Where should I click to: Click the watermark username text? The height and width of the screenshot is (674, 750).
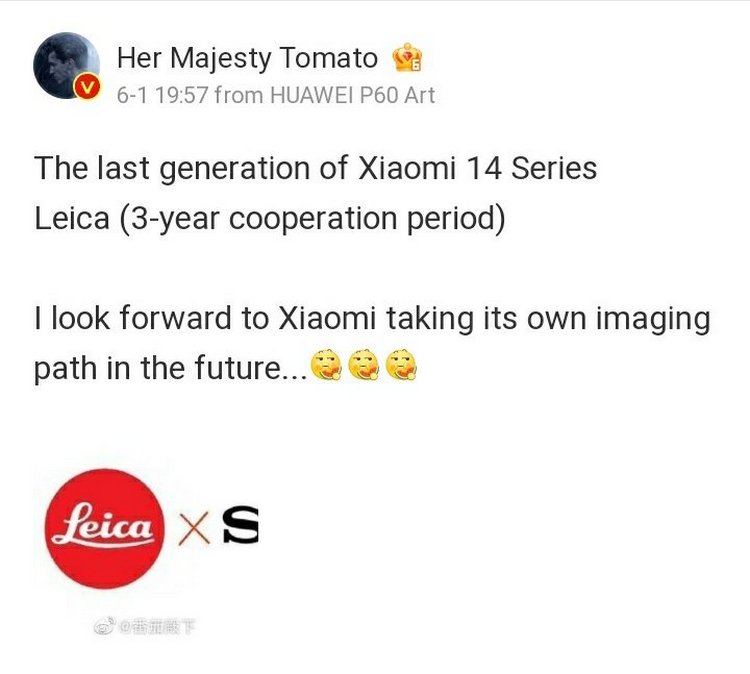click(158, 626)
